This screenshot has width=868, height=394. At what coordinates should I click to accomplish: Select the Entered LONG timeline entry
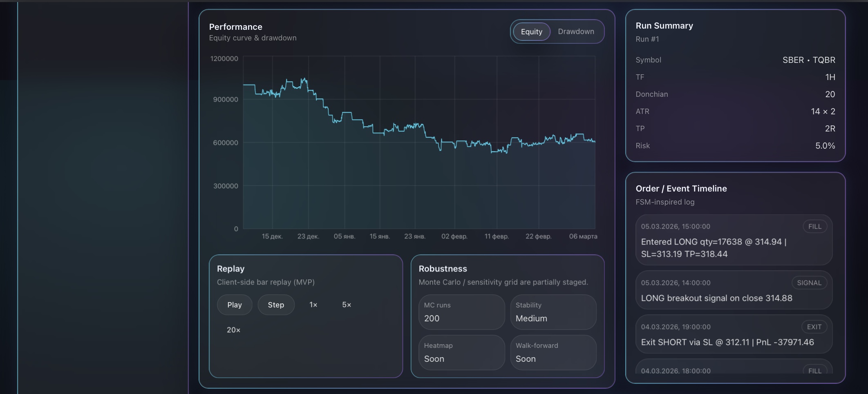click(x=734, y=240)
